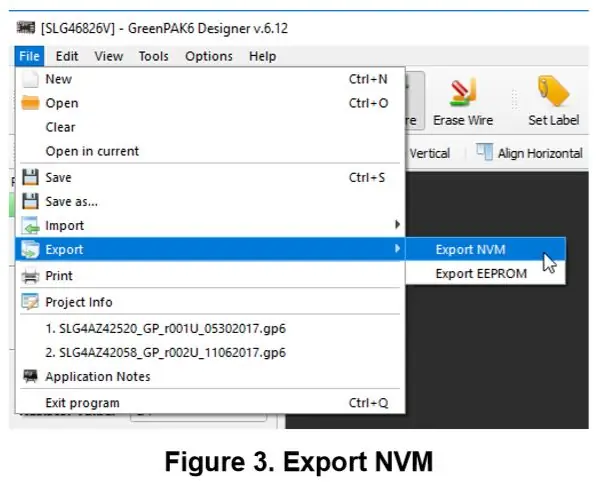Click the Ctrl+S shortcut label
The height and width of the screenshot is (483, 597).
click(x=367, y=177)
